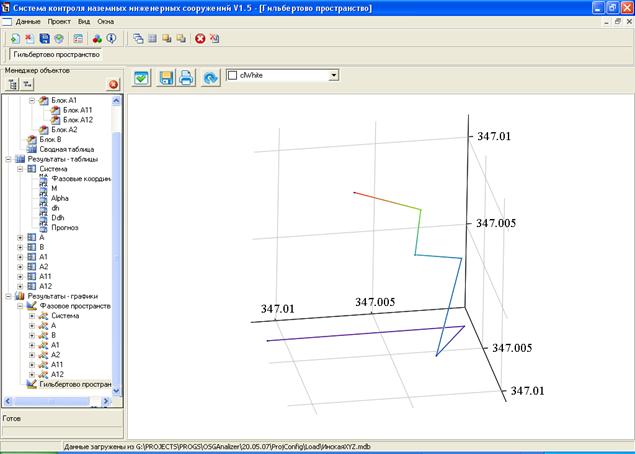
Task: Click the red circle close window icon
Action: point(200,38)
